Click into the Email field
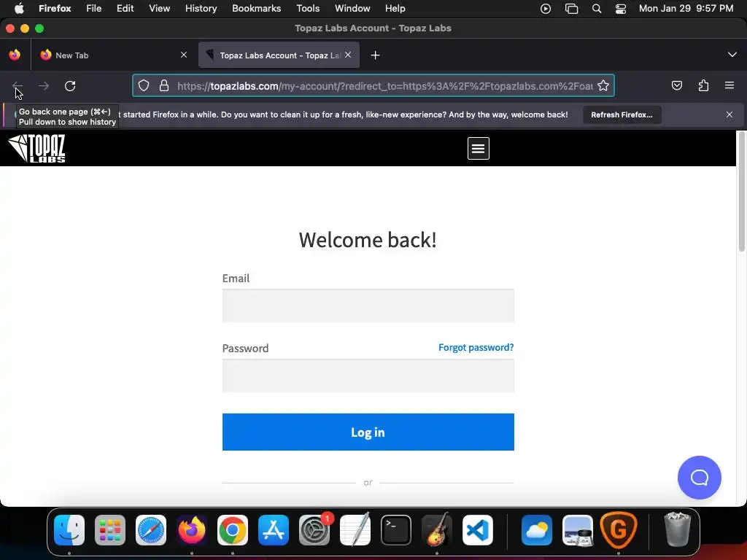 click(368, 306)
